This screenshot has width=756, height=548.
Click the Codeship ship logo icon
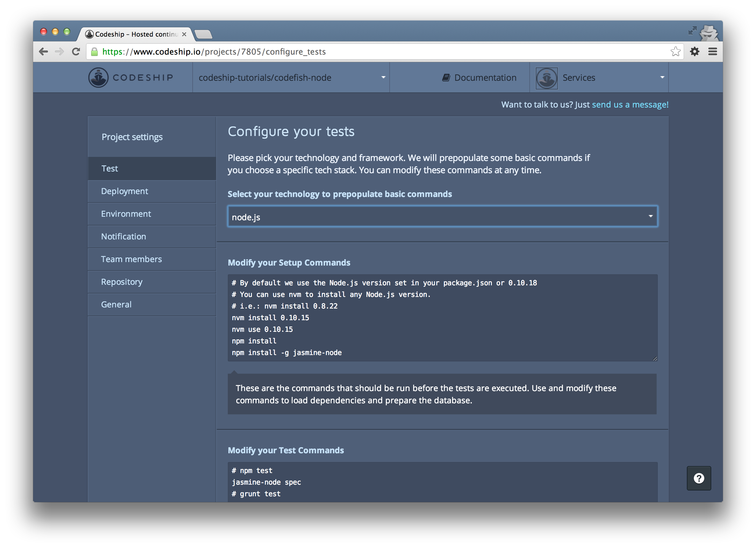click(x=98, y=78)
